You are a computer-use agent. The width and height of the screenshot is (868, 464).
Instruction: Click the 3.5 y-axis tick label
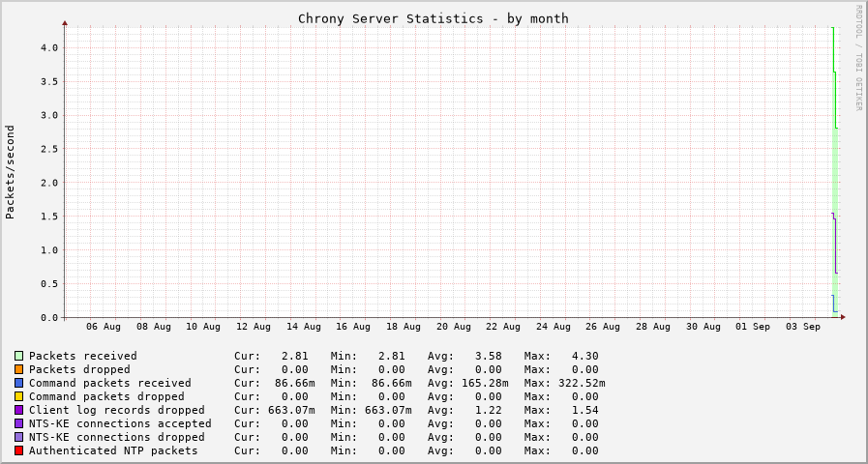tap(47, 81)
